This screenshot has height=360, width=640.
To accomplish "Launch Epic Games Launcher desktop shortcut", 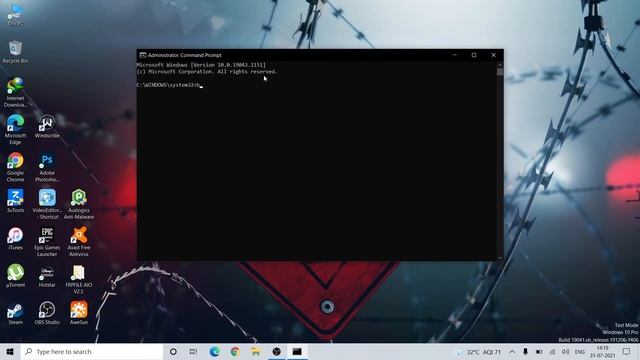I will click(47, 242).
